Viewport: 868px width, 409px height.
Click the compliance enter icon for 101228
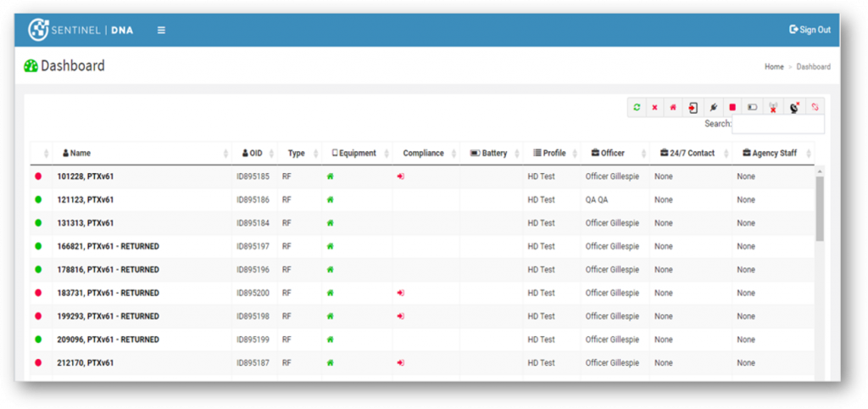(x=401, y=176)
